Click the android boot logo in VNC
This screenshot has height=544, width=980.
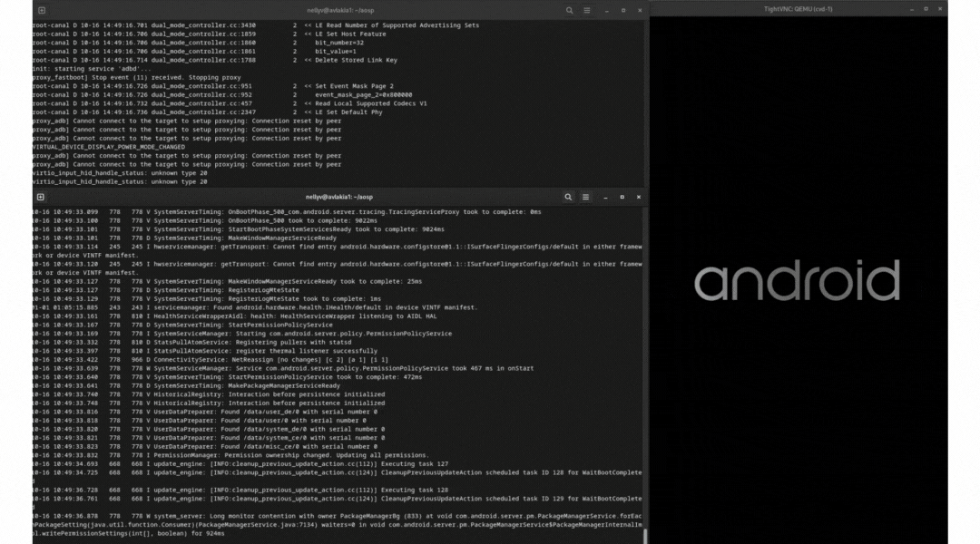point(798,280)
